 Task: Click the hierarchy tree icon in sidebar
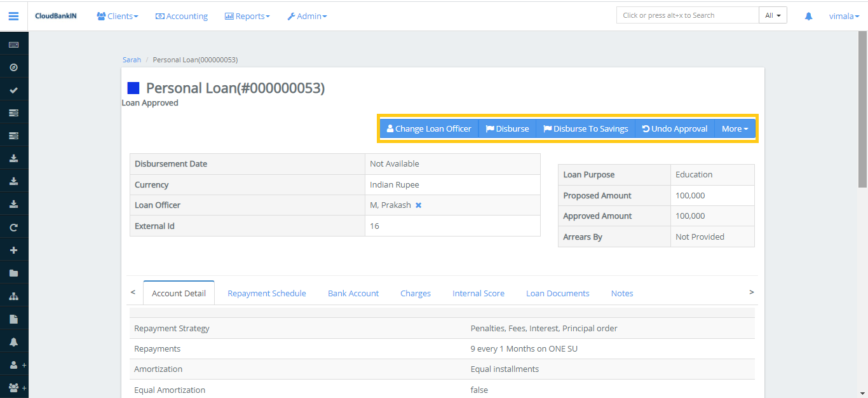point(13,296)
